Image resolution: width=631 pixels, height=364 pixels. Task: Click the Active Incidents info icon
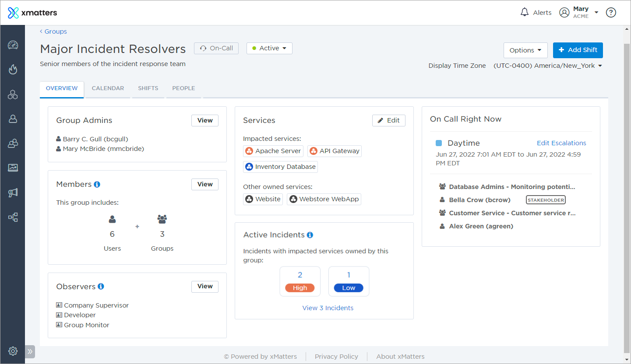coord(310,235)
